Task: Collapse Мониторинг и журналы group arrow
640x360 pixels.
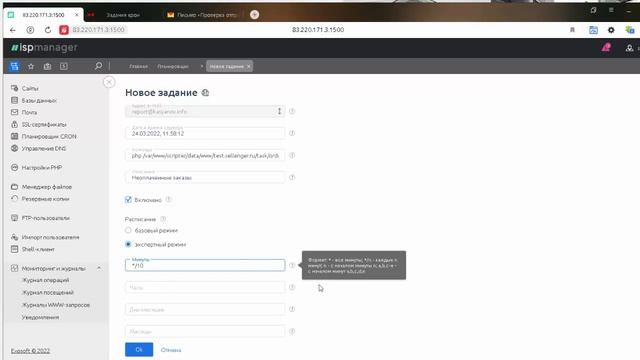Action: coord(99,268)
